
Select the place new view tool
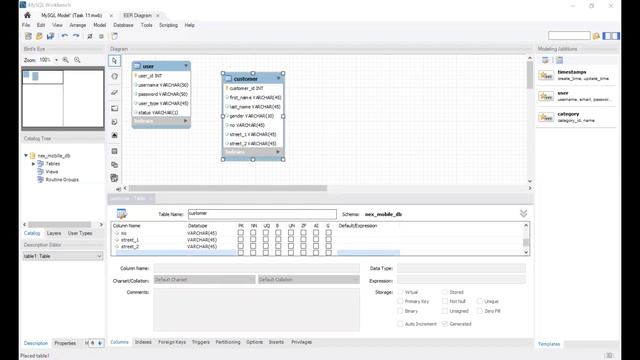coord(115,165)
